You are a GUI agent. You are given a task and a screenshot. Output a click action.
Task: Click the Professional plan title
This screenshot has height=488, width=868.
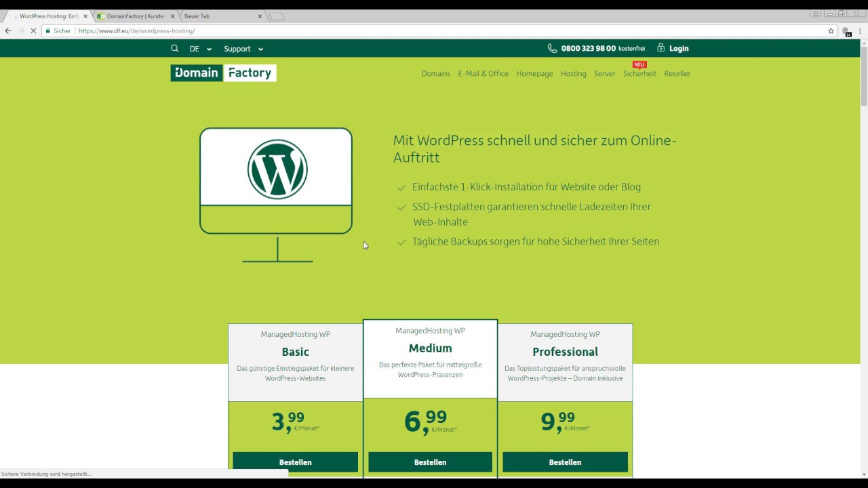[x=565, y=352]
